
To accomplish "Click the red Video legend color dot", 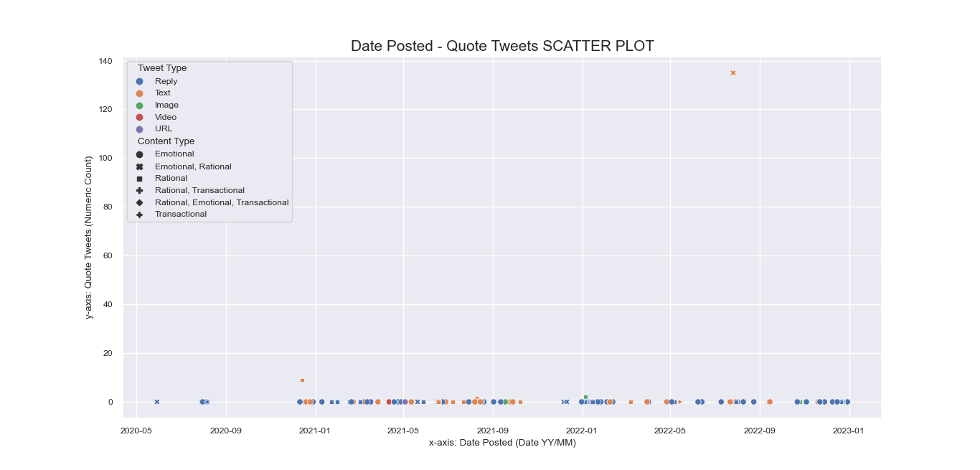I will tap(139, 117).
